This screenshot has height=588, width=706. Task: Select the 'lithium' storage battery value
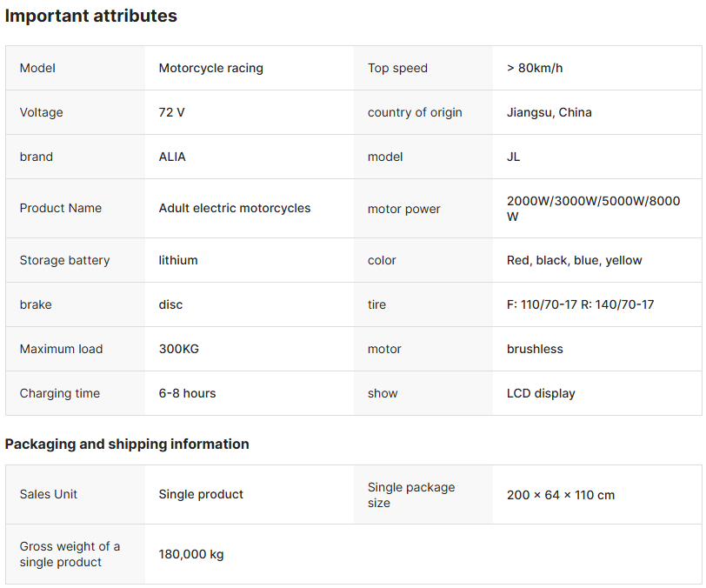tap(178, 260)
